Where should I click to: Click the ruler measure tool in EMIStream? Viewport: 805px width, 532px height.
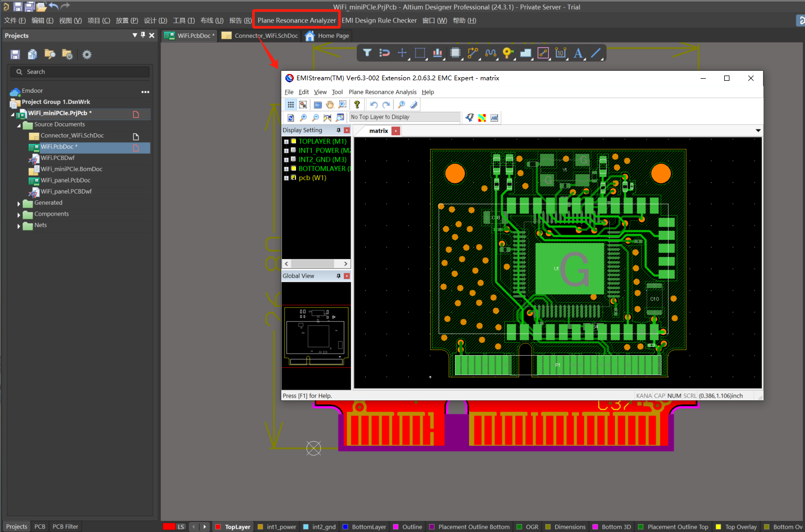(414, 105)
